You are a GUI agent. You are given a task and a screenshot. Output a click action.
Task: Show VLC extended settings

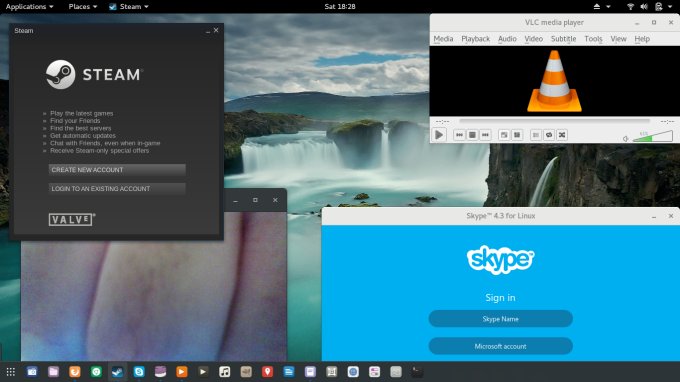(x=517, y=135)
